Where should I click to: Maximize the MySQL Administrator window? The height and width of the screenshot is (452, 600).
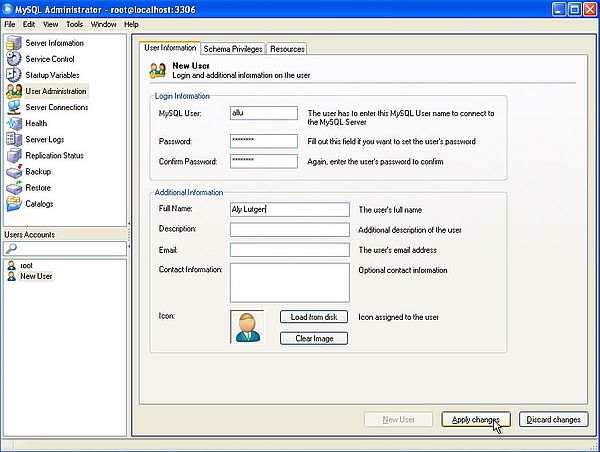click(574, 9)
